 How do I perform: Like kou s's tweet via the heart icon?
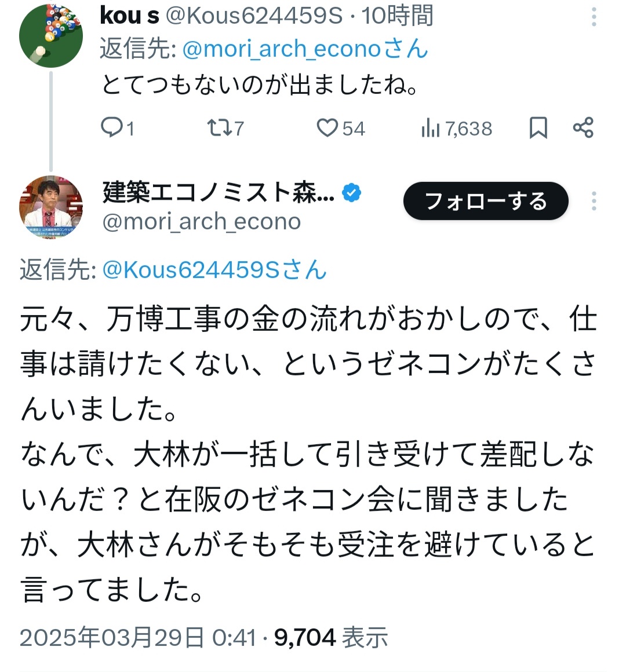[327, 127]
